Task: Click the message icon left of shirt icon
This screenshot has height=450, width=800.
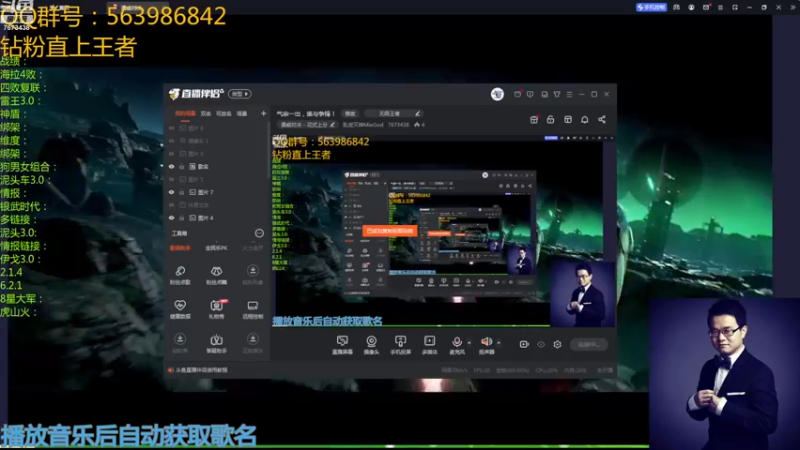Action: coord(544,94)
